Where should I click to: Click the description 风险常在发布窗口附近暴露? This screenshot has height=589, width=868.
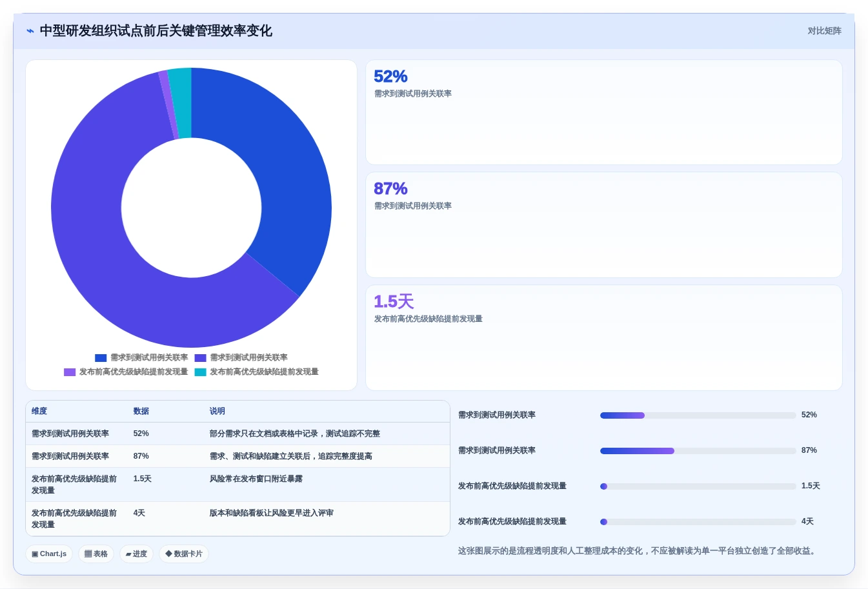click(256, 479)
